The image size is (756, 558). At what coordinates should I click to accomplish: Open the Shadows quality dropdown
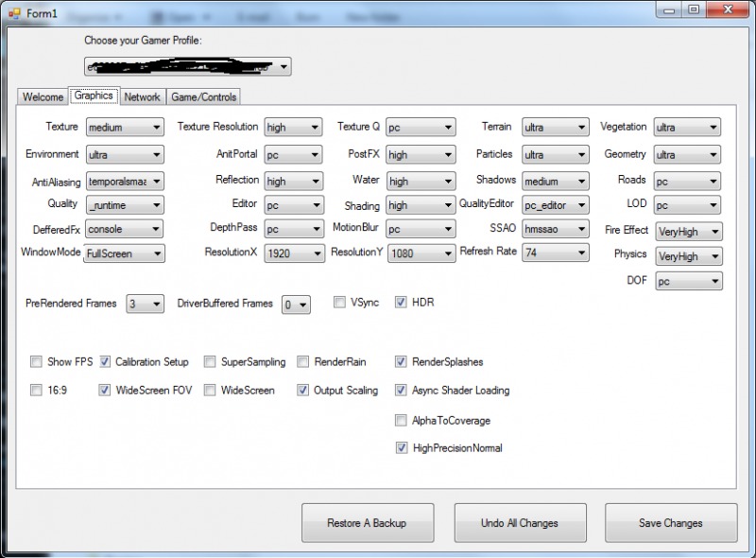coord(554,182)
